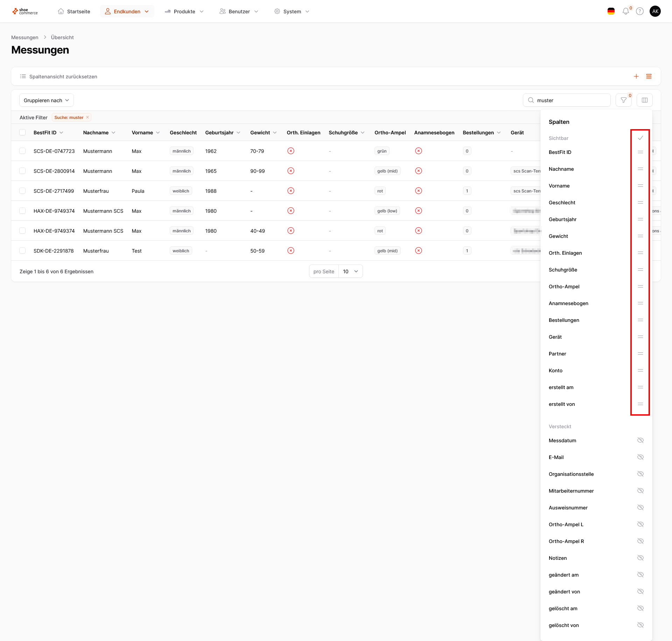672x641 pixels.
Task: Expand the BestFit ID column sort chevron
Action: pyautogui.click(x=62, y=133)
